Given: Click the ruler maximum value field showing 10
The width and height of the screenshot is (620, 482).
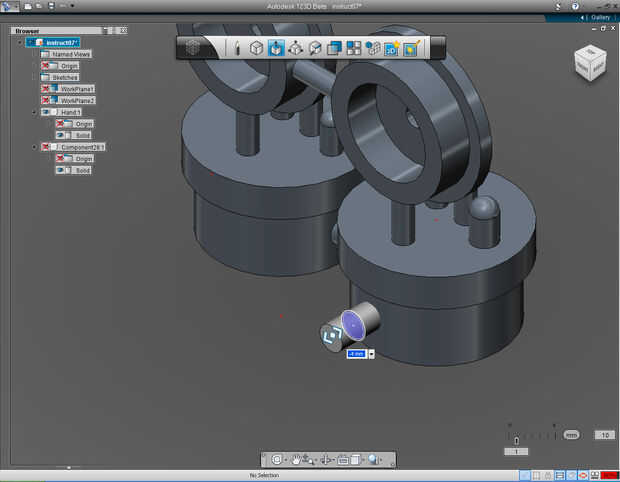Looking at the screenshot, I should click(x=605, y=435).
